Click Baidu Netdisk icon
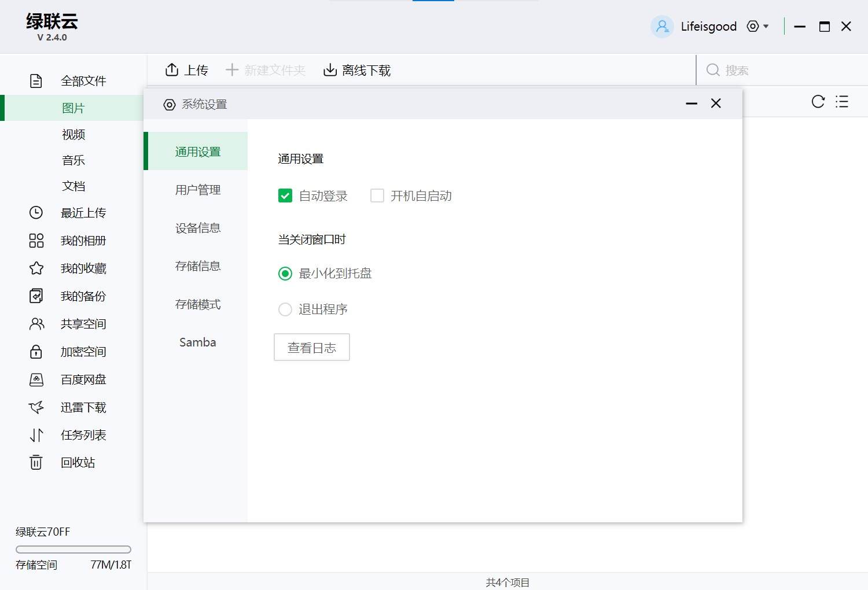 pyautogui.click(x=36, y=379)
